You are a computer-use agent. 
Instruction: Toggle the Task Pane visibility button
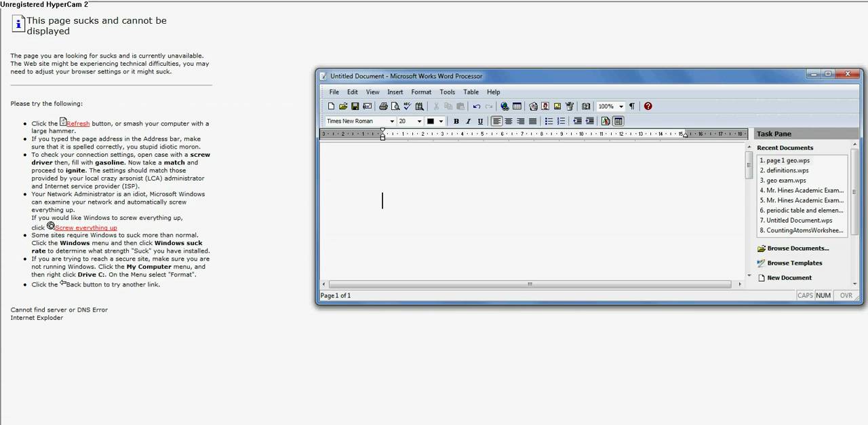coord(618,121)
